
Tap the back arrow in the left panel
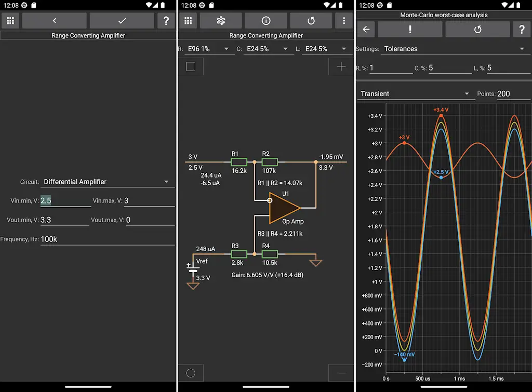(54, 21)
